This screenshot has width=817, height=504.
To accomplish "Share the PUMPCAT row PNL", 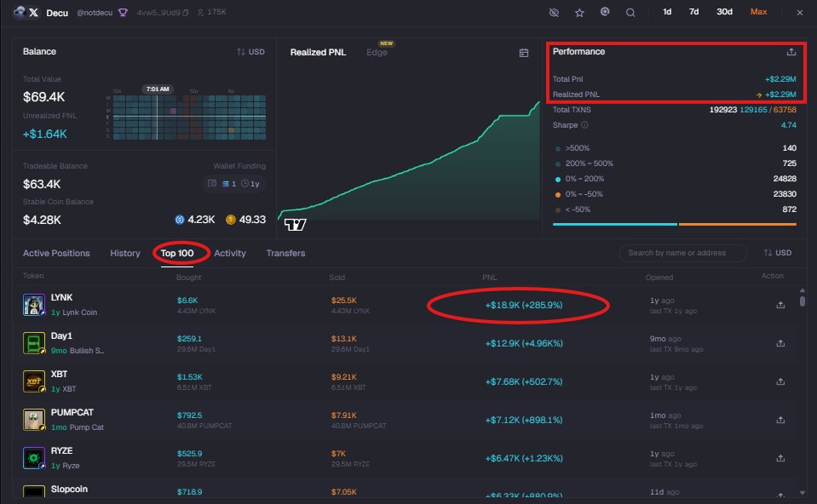I will [x=780, y=420].
